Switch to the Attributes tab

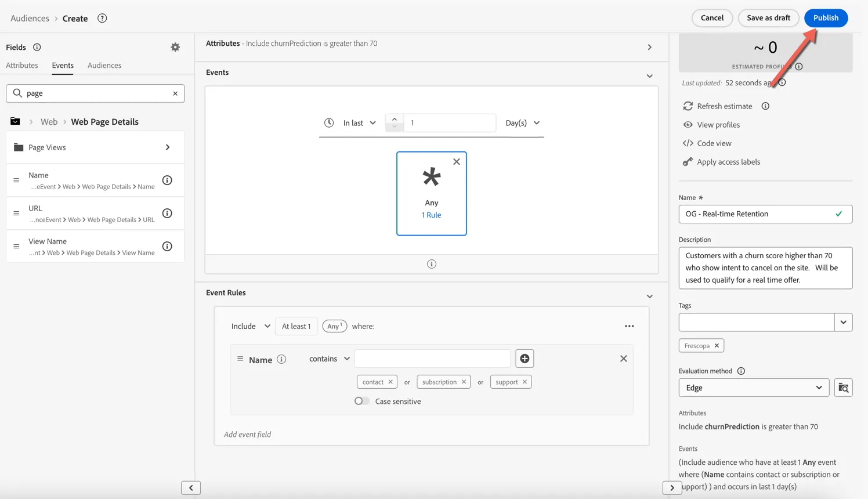point(22,66)
